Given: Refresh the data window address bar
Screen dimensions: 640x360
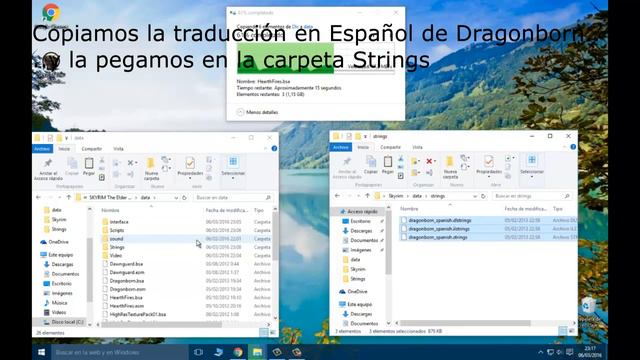Looking at the screenshot, I should 184,198.
